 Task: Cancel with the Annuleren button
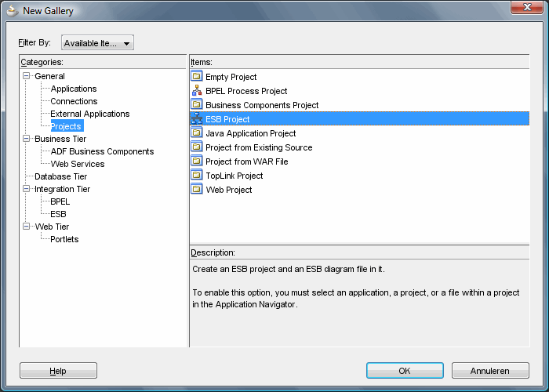point(490,371)
